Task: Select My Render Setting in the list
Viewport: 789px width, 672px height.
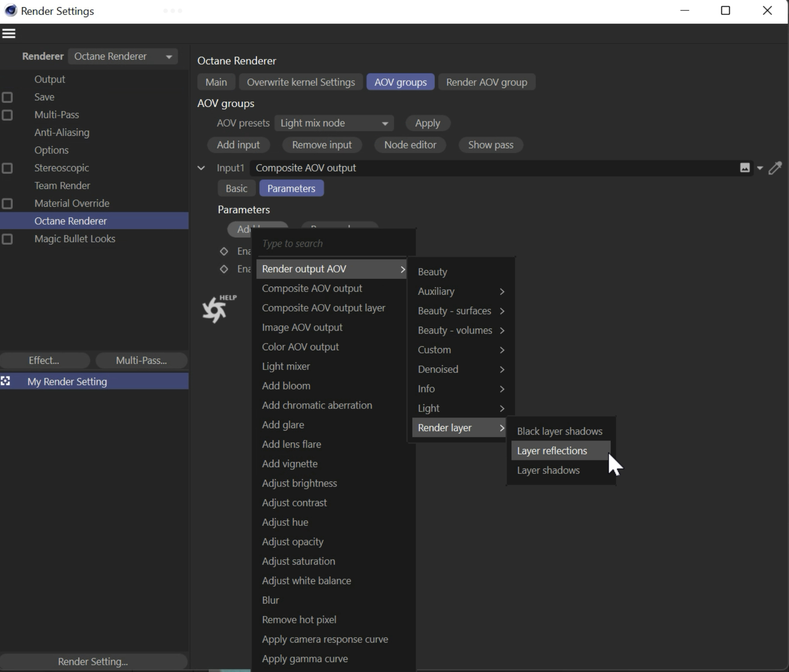Action: point(94,381)
